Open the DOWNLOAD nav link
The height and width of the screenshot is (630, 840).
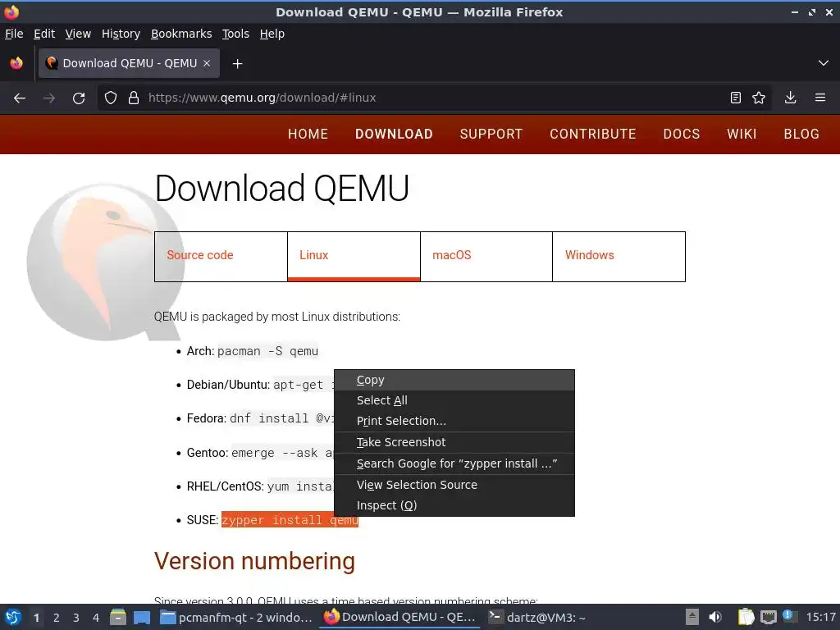394,134
